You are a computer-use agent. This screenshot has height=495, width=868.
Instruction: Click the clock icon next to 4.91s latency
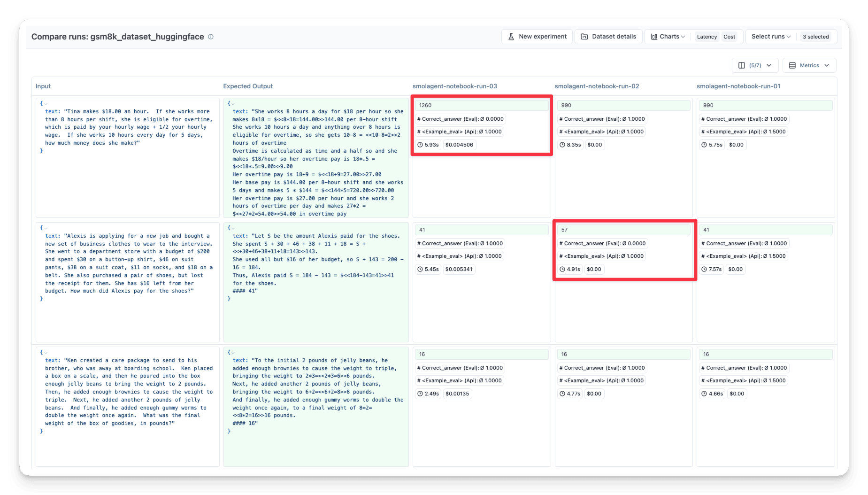(562, 269)
